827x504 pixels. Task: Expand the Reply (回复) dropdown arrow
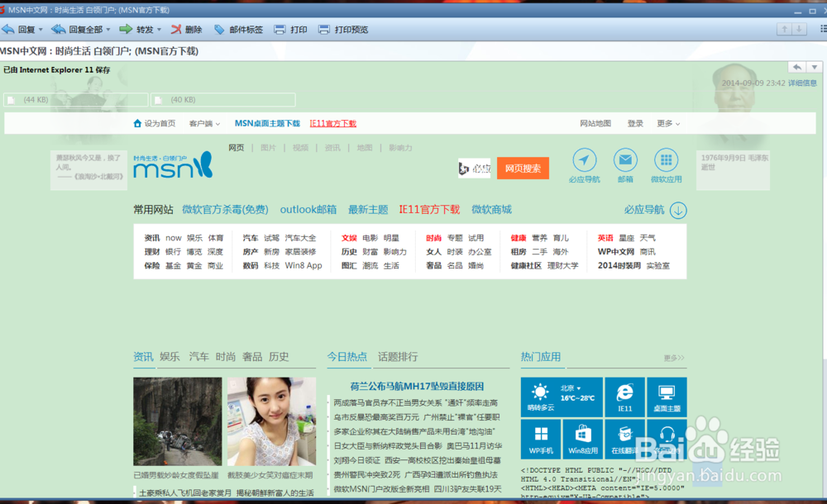41,30
